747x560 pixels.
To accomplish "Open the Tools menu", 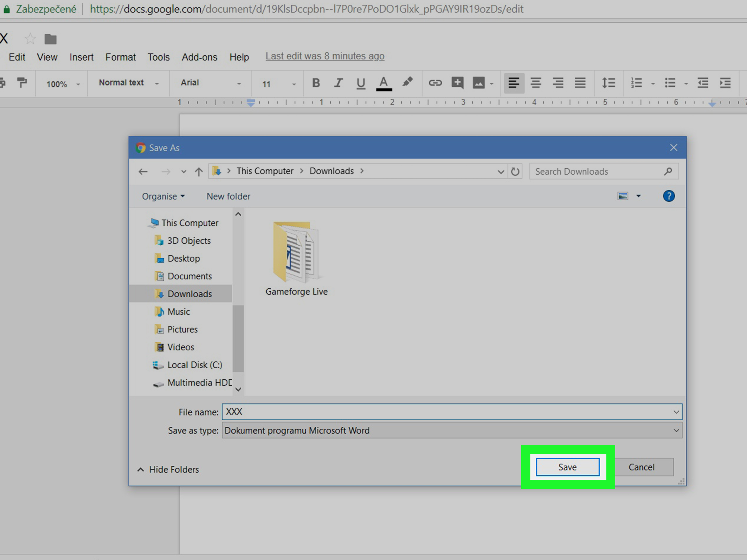I will pos(158,57).
